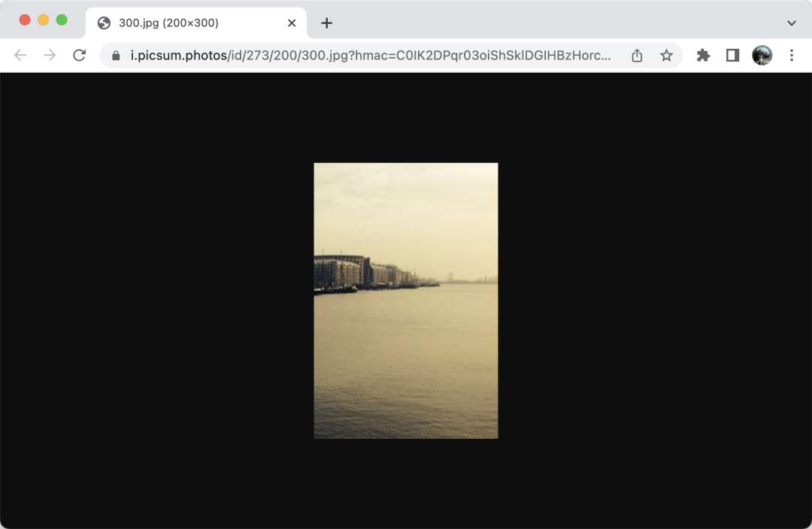Select the 300.jpg (200×300) tab title

pos(168,23)
